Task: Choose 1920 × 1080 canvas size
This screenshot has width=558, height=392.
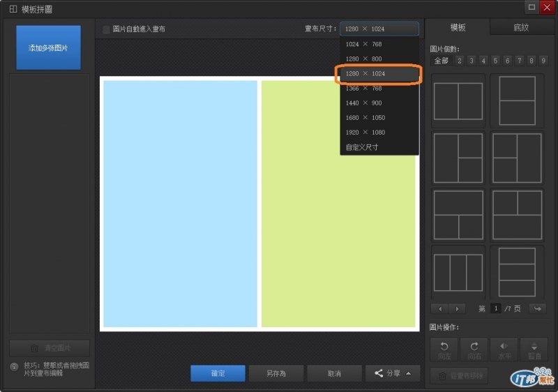Action: [x=379, y=133]
